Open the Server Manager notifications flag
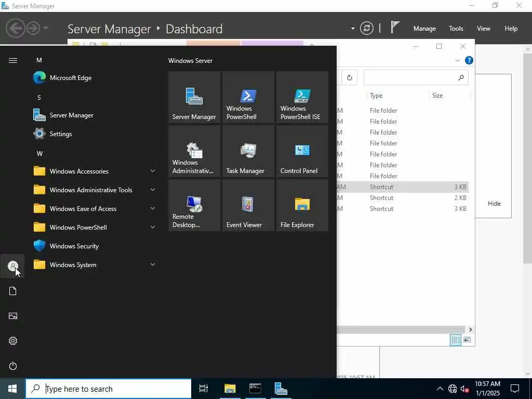Viewport: 532px width, 399px height. pyautogui.click(x=395, y=27)
